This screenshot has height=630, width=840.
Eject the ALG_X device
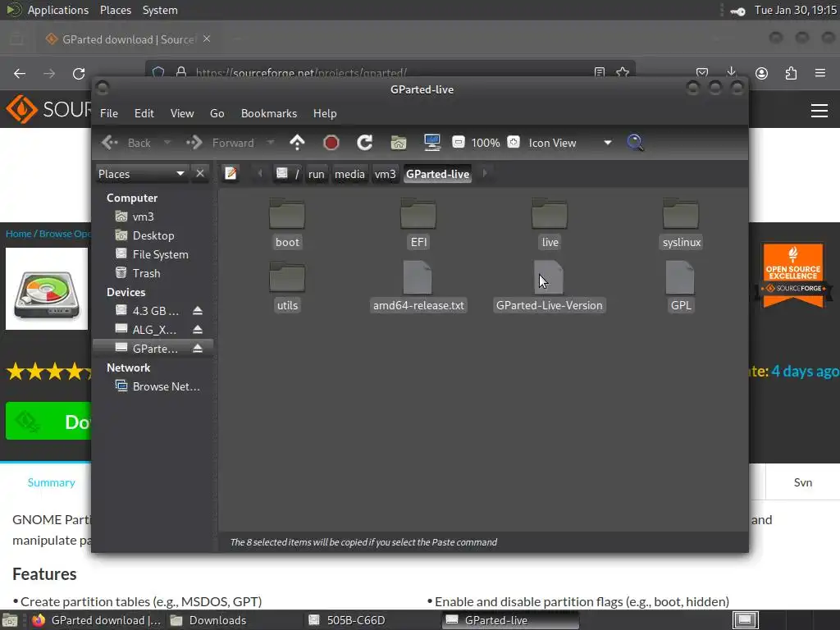coord(198,330)
